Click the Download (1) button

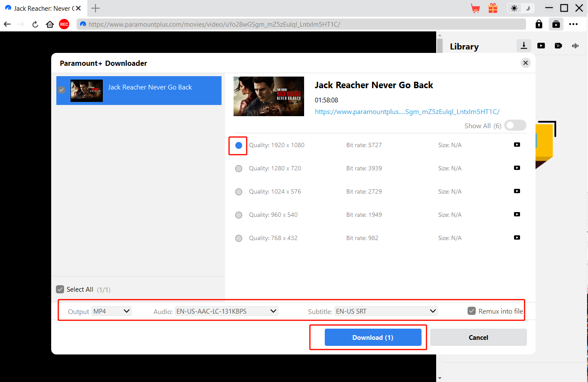click(x=373, y=338)
